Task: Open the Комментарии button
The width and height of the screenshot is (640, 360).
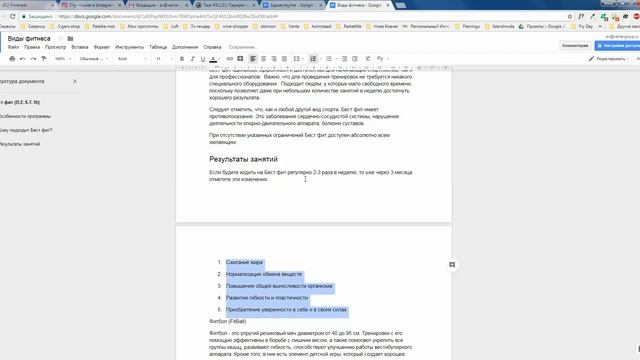Action: tap(575, 46)
